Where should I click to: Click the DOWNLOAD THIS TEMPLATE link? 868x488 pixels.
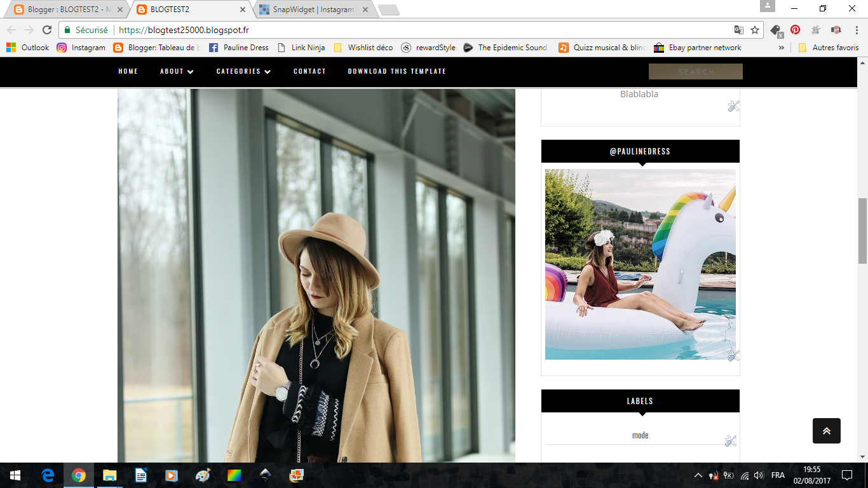(x=397, y=72)
